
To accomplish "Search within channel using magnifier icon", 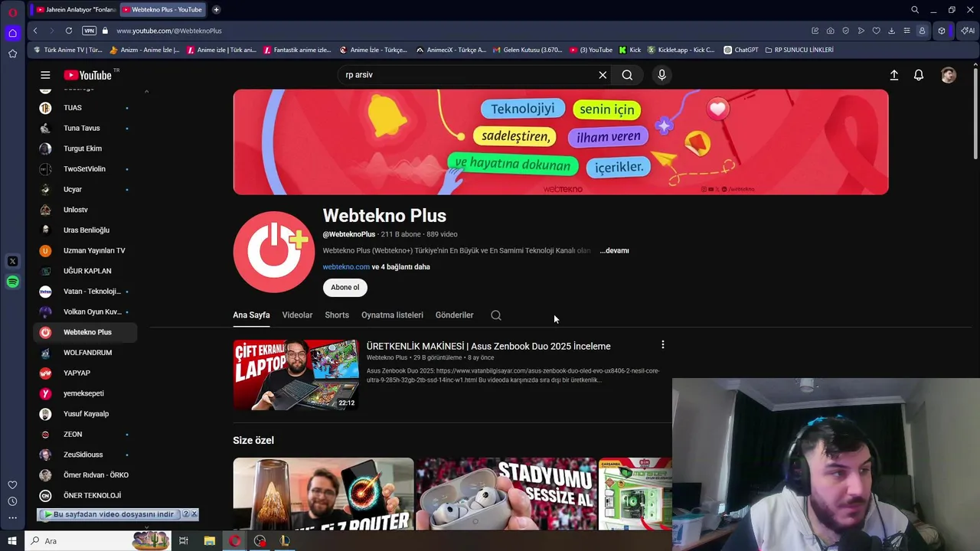I will (496, 315).
